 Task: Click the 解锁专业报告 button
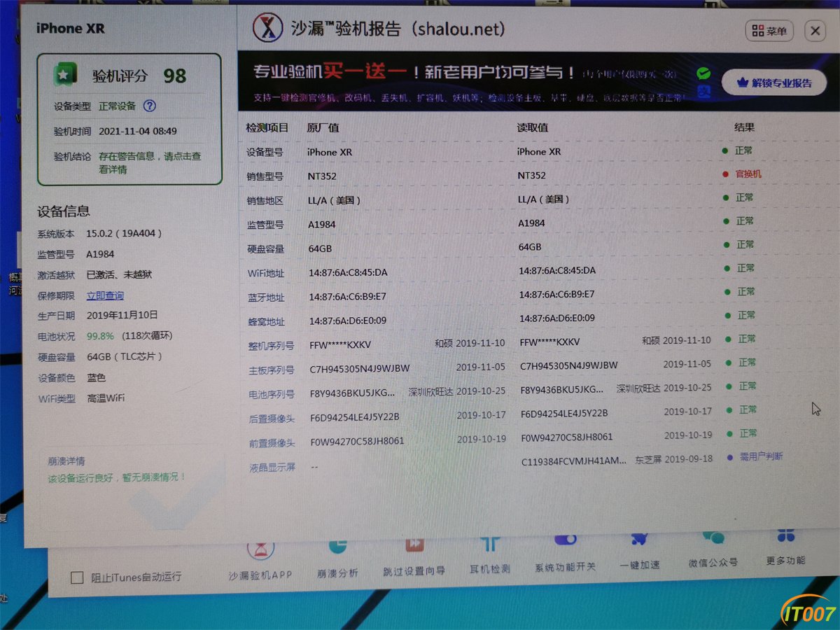(774, 83)
